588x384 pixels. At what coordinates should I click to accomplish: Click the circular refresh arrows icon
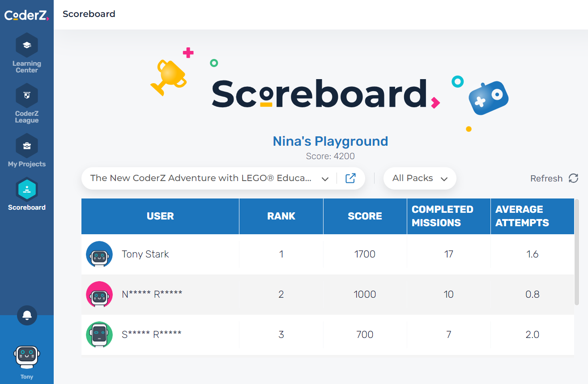573,178
